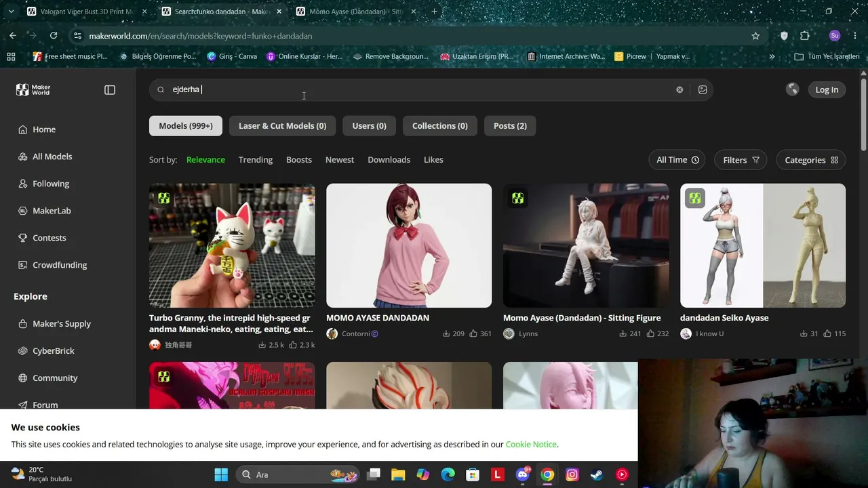Sort results by Newest
This screenshot has height=488, width=868.
coord(340,160)
